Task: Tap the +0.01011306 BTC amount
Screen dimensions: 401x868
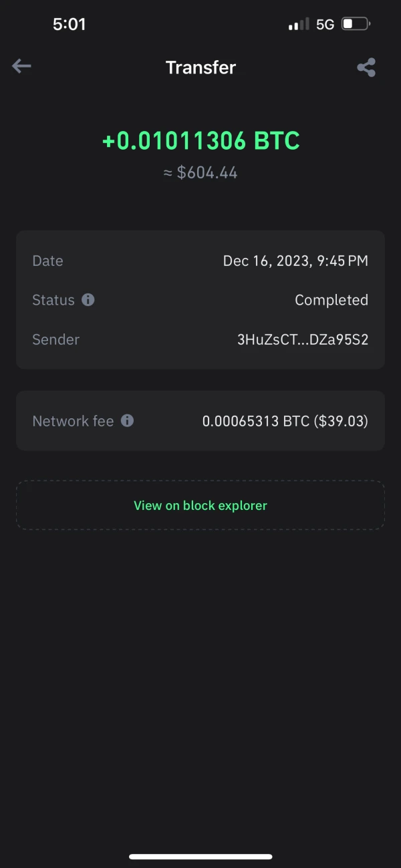Action: pyautogui.click(x=200, y=141)
